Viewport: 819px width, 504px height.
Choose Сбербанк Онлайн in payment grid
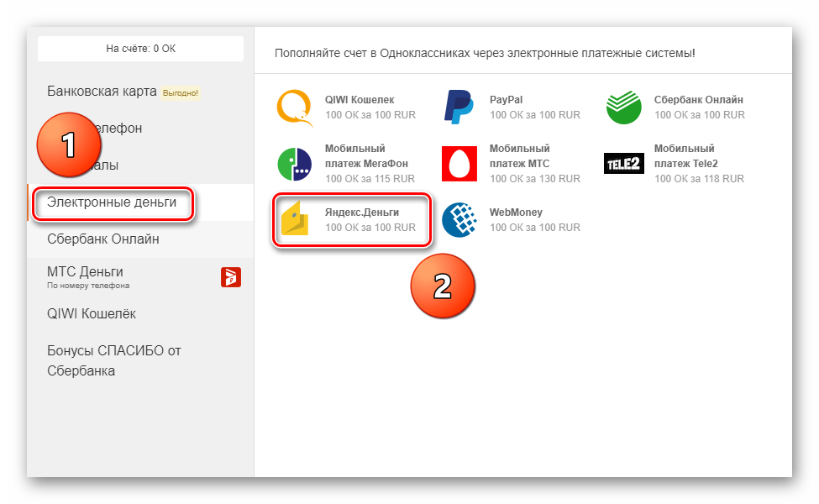pyautogui.click(x=698, y=100)
